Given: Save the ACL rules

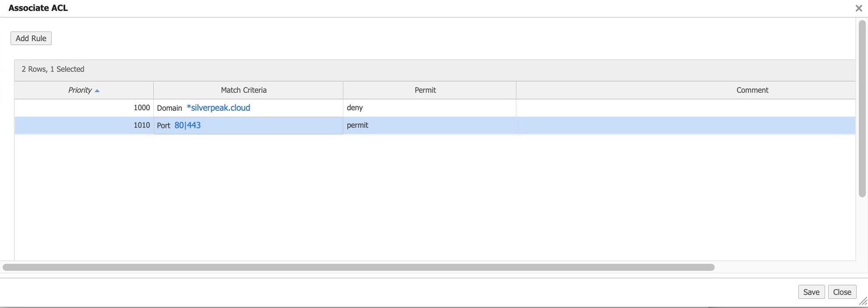Looking at the screenshot, I should (811, 292).
